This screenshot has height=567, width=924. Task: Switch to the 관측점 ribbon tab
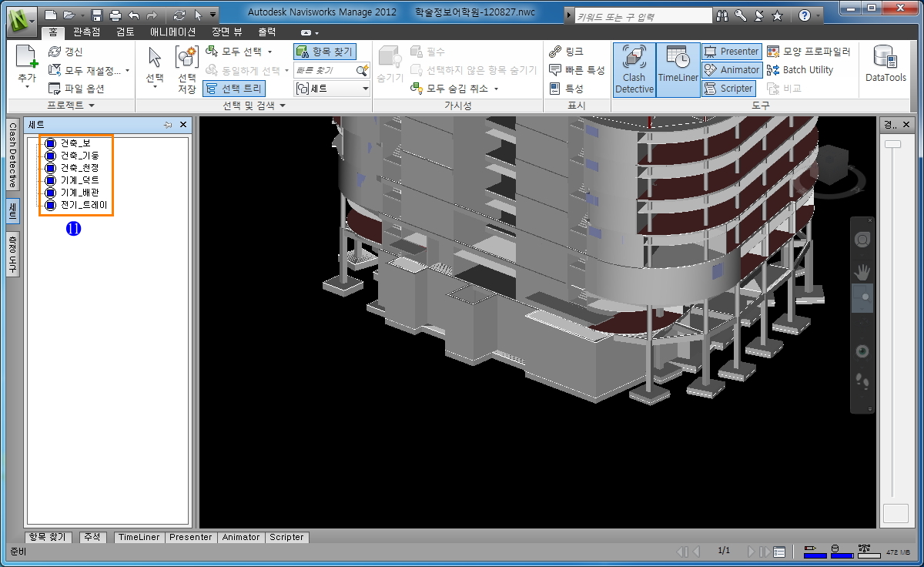pyautogui.click(x=86, y=32)
